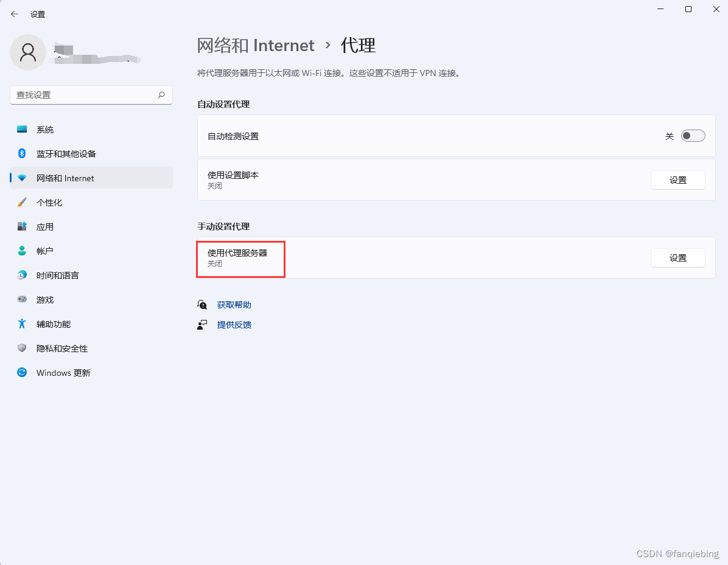Click the 个性化 paintbrush icon
The height and width of the screenshot is (565, 728).
(x=22, y=203)
